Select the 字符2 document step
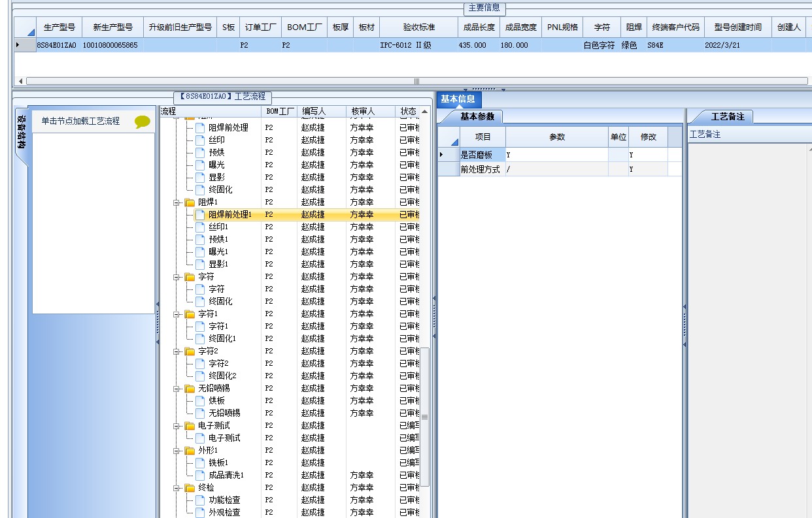 pos(218,363)
